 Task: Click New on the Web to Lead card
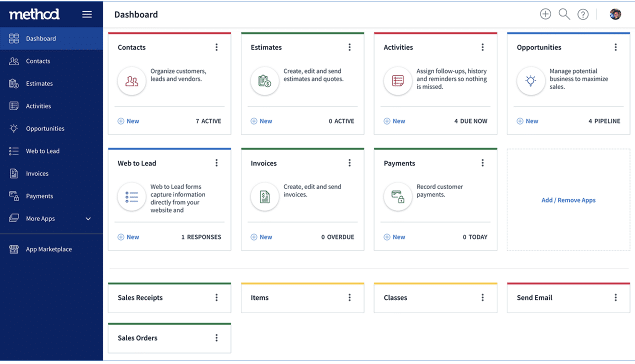click(x=128, y=237)
